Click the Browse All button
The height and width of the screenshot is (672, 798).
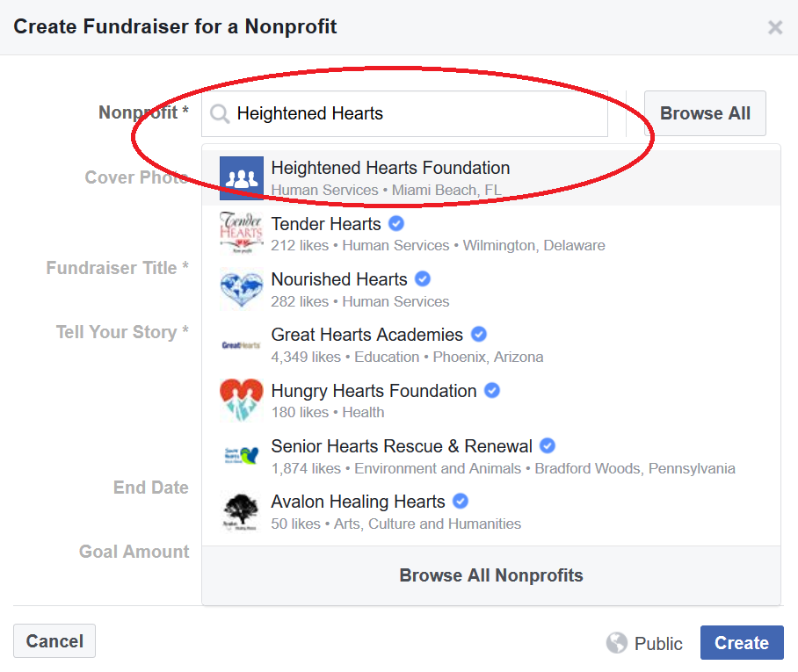[705, 113]
